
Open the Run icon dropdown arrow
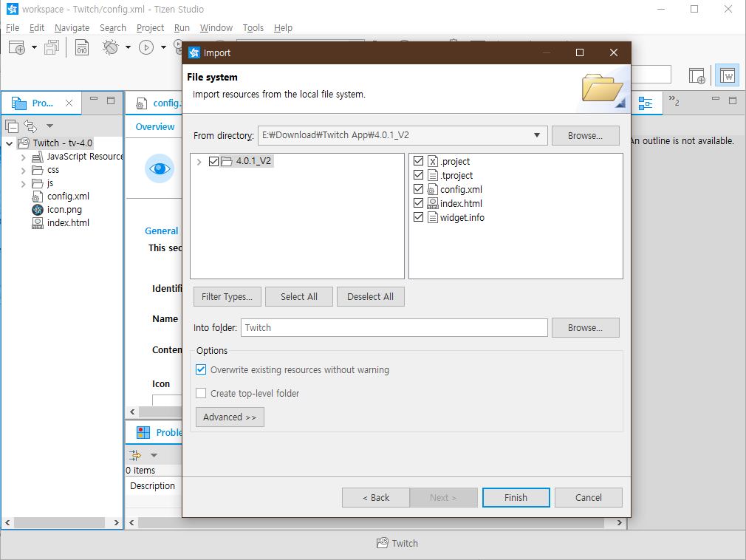(x=163, y=47)
